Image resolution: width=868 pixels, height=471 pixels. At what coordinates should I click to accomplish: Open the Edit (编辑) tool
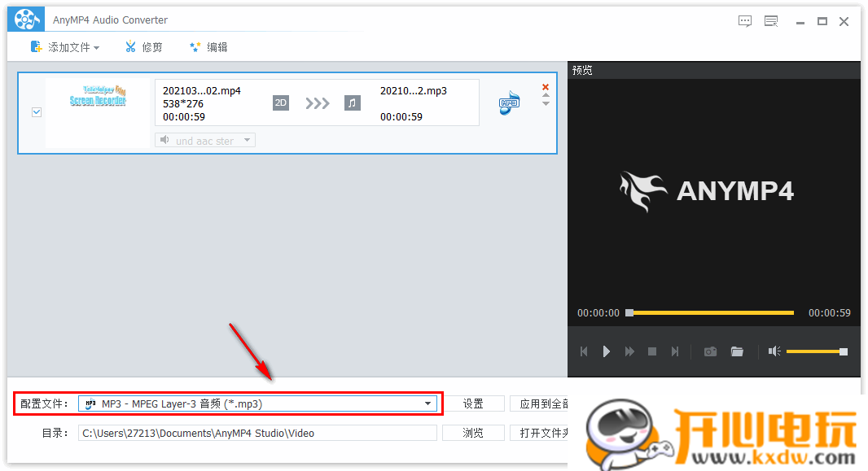click(x=208, y=47)
